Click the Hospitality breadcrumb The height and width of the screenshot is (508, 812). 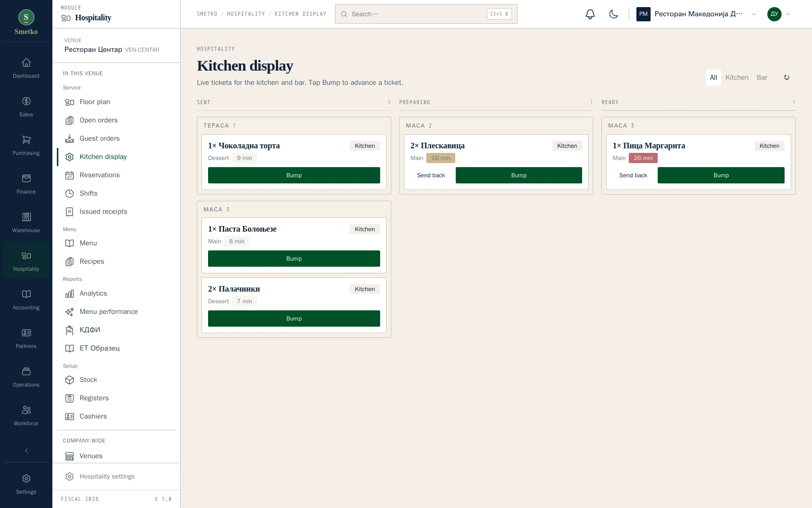[246, 14]
